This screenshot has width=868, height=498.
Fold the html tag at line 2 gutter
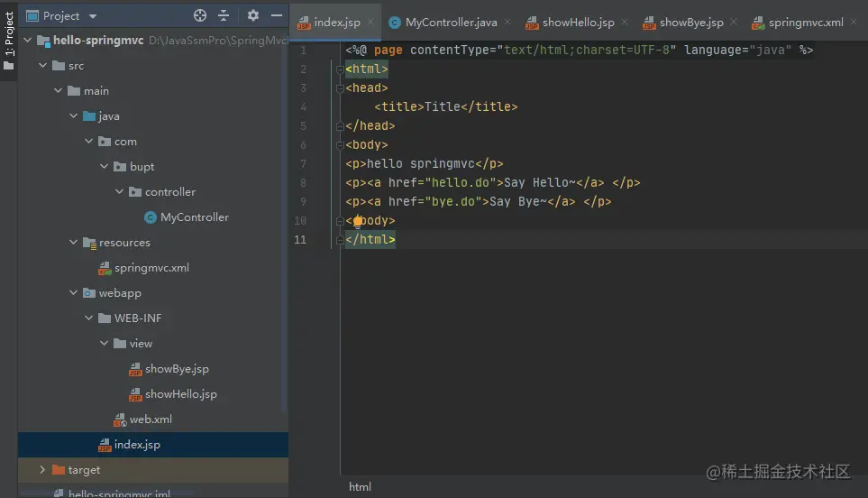pyautogui.click(x=338, y=69)
